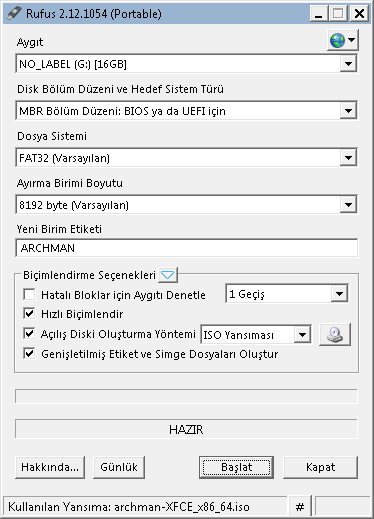Open the FAT32 Dosya Sistemi dropdown
374x519 pixels.
[x=186, y=158]
